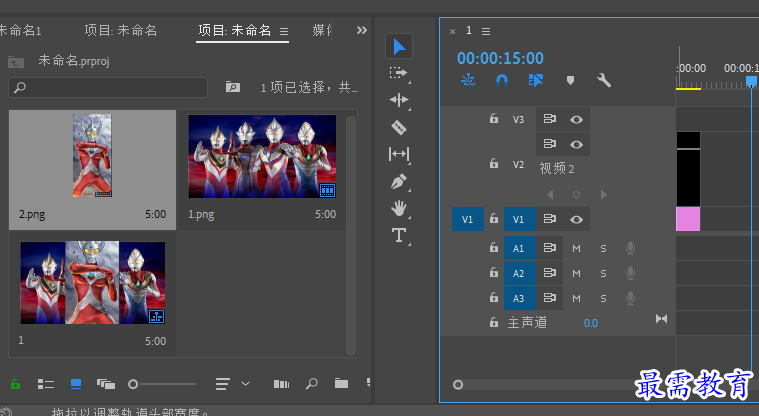Enable voice-over record on A2

[630, 274]
